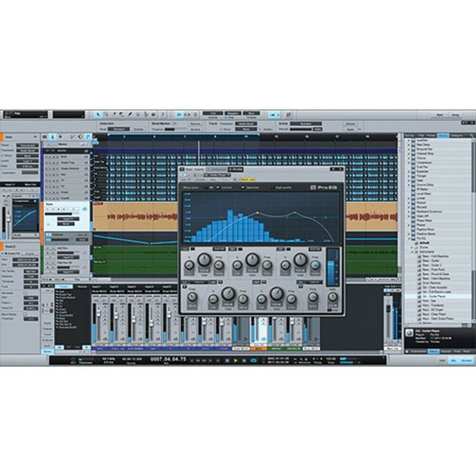Click the Mix button at bottom right

(452, 360)
